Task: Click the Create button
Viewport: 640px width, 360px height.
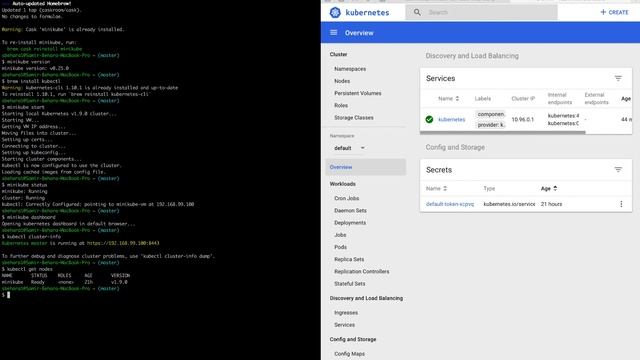Action: [x=614, y=12]
